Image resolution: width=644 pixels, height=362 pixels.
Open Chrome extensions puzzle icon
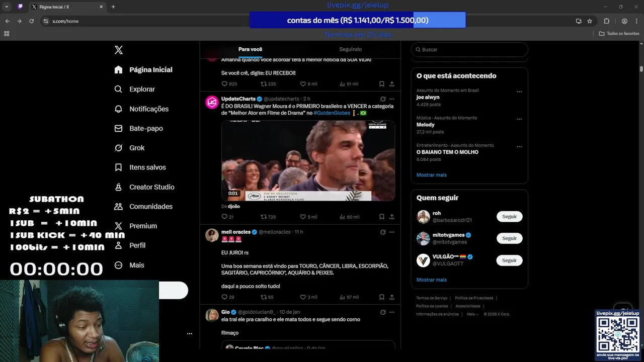(x=606, y=21)
